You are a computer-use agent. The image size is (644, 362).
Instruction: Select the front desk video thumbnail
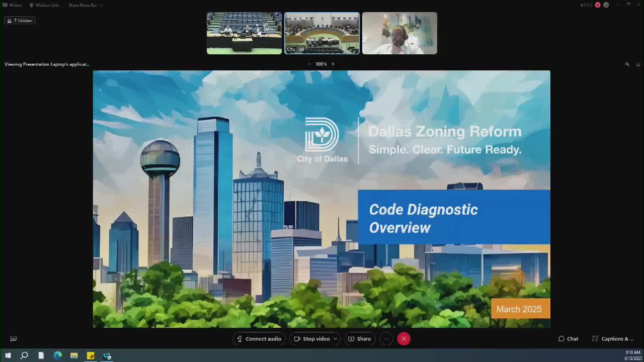point(244,33)
